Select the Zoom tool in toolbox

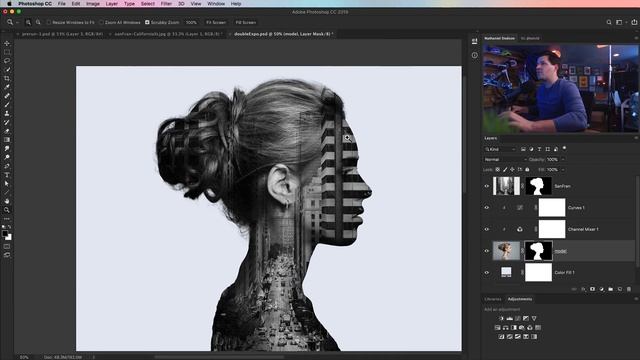[x=7, y=210]
